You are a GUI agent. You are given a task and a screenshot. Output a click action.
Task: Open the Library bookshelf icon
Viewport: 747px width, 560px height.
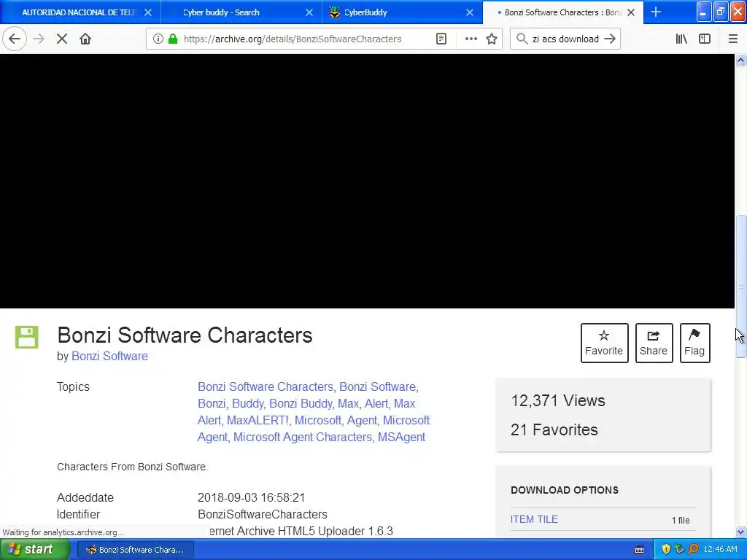coord(681,39)
